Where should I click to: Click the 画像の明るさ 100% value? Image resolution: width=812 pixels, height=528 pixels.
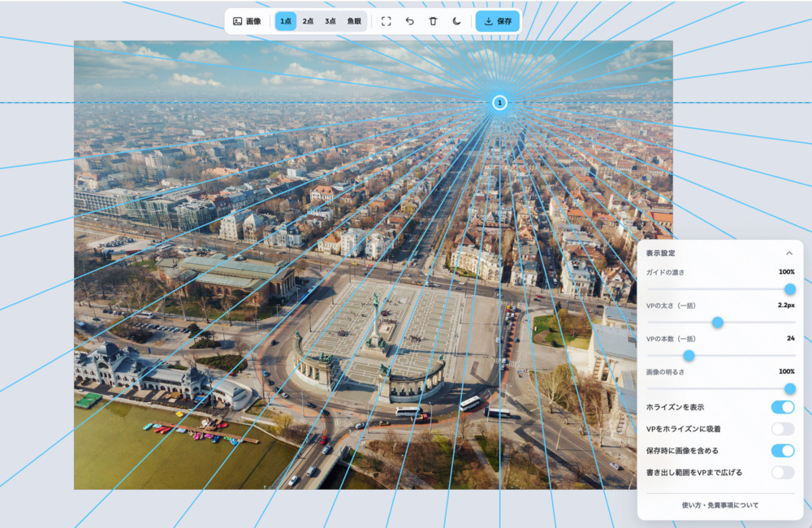[786, 371]
